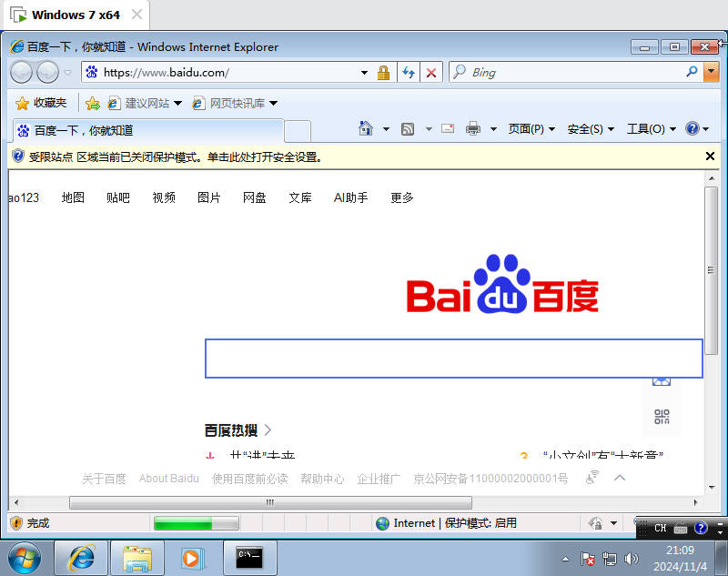Click the Internet protected mode status
Image resolution: width=728 pixels, height=576 pixels.
coord(447,523)
